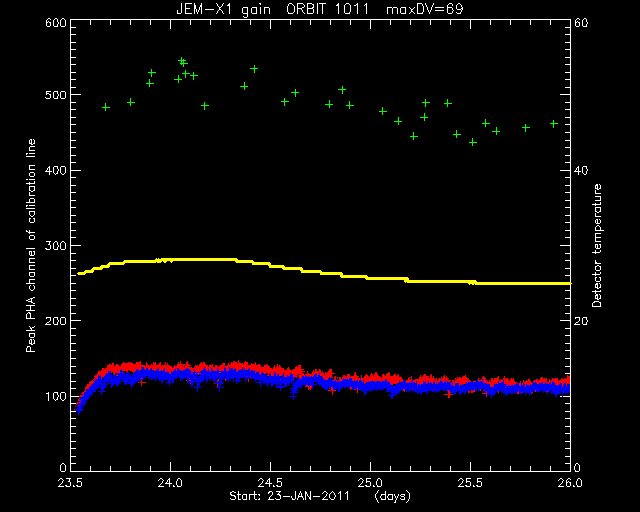Image resolution: width=640 pixels, height=512 pixels.
Task: Select the 40 tick label on right axis
Action: pos(581,170)
